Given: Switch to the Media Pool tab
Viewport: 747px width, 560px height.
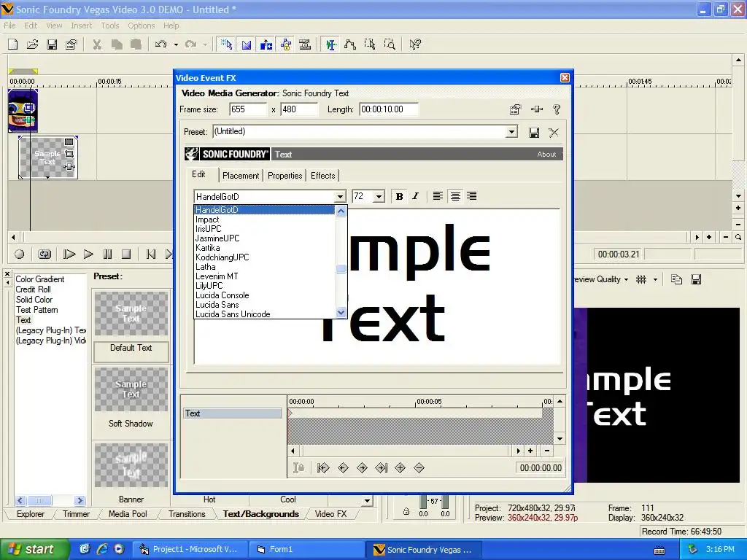Looking at the screenshot, I should pyautogui.click(x=128, y=514).
